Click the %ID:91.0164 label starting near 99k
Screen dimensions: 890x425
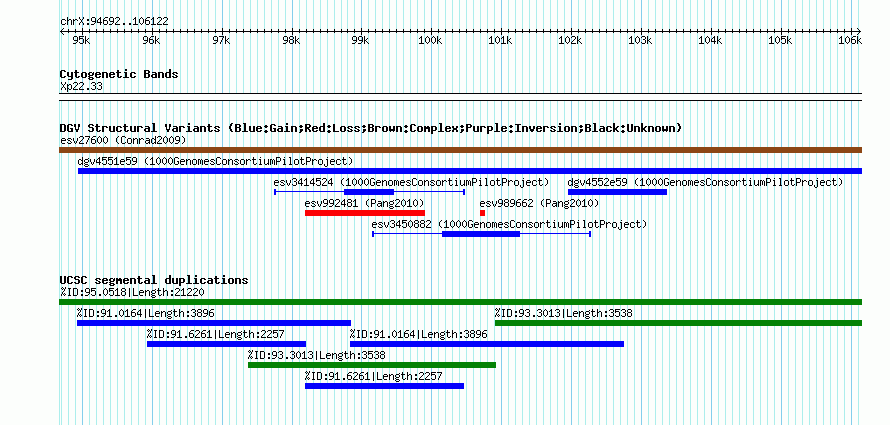point(418,334)
